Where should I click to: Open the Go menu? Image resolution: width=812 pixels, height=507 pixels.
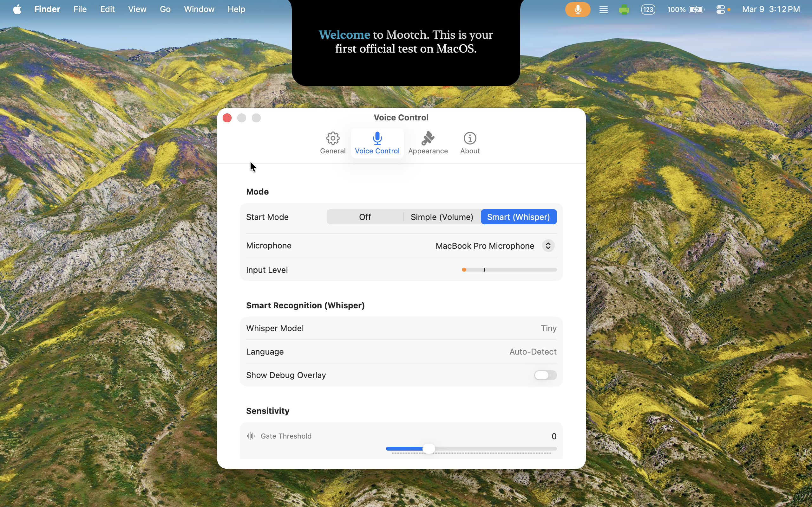coord(165,10)
